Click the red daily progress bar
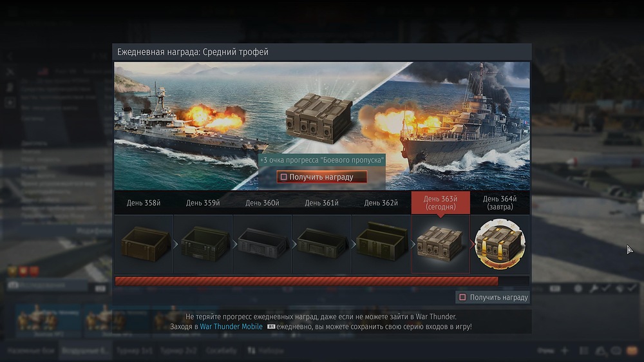 coord(307,281)
